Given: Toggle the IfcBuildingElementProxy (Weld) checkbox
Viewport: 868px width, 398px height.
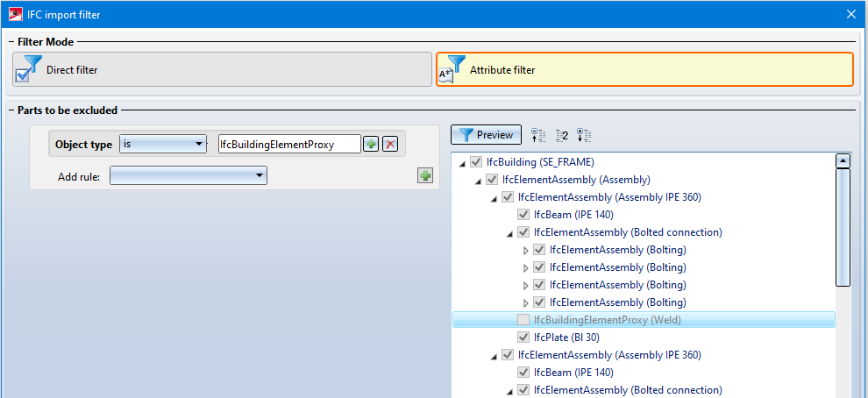Looking at the screenshot, I should click(523, 319).
